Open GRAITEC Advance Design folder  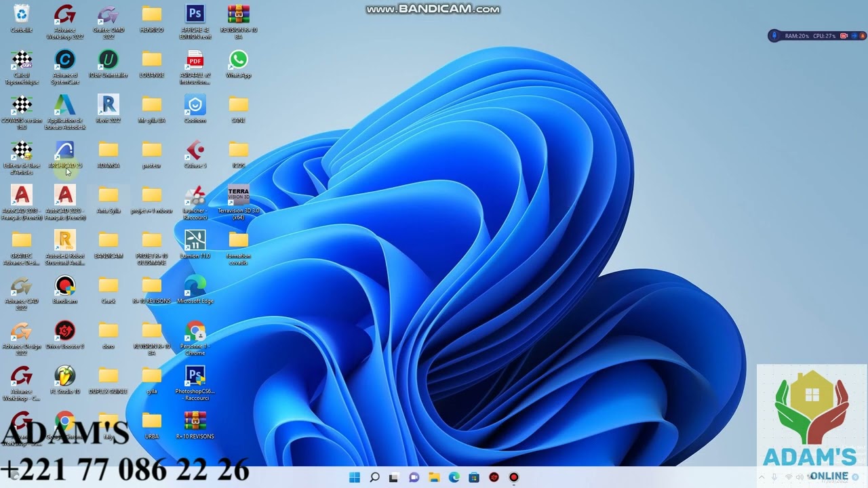[x=22, y=249]
